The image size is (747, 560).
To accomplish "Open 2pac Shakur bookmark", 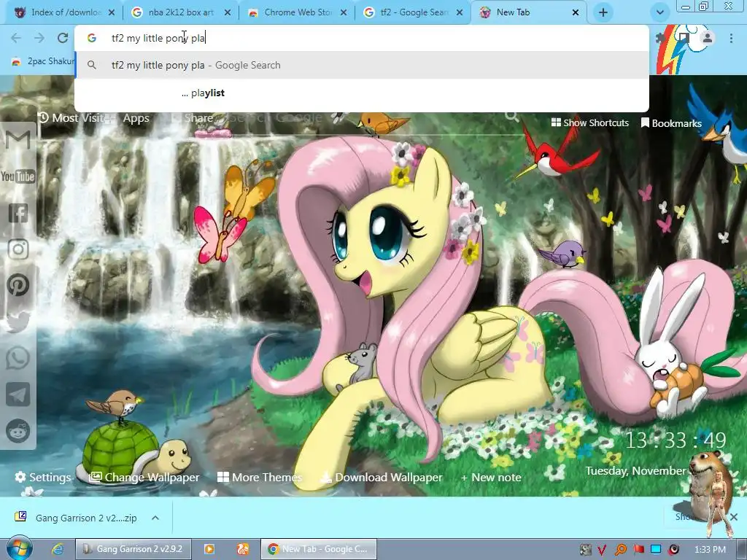I will click(x=44, y=61).
